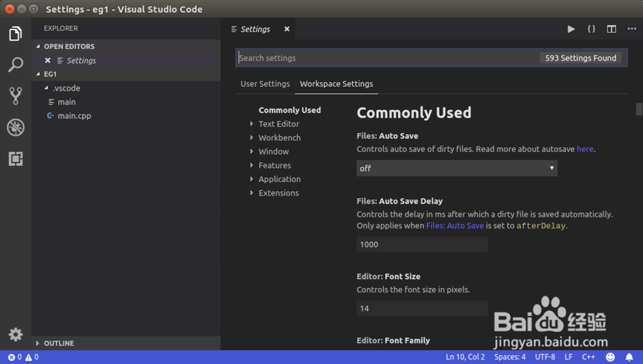This screenshot has height=364, width=643.
Task: Open the notifications bell in status bar
Action: pyautogui.click(x=629, y=357)
